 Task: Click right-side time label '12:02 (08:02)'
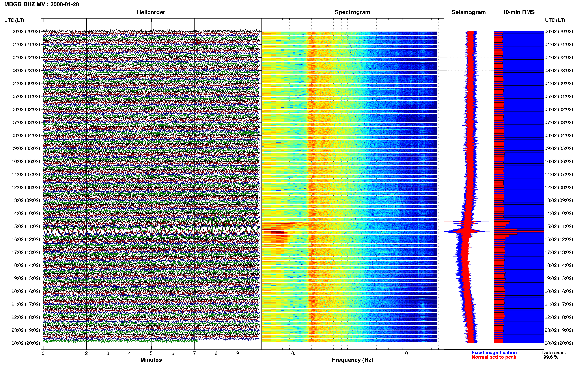coord(559,187)
